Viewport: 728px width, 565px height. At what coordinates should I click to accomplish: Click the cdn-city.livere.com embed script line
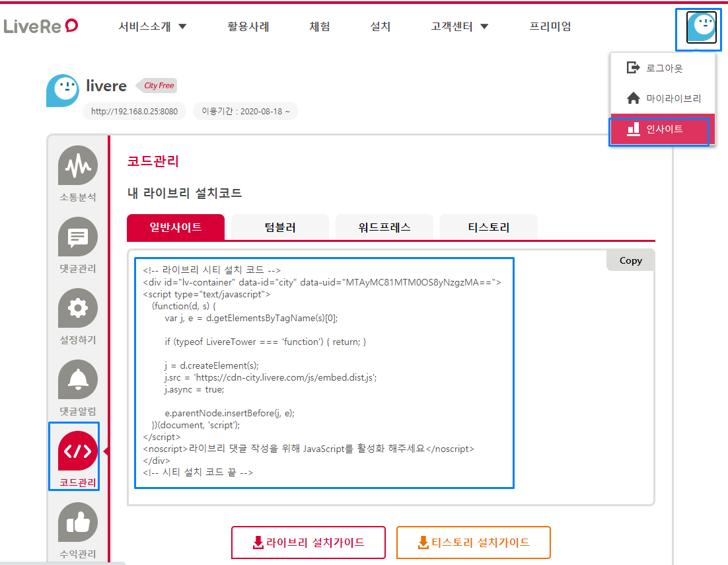tap(271, 377)
